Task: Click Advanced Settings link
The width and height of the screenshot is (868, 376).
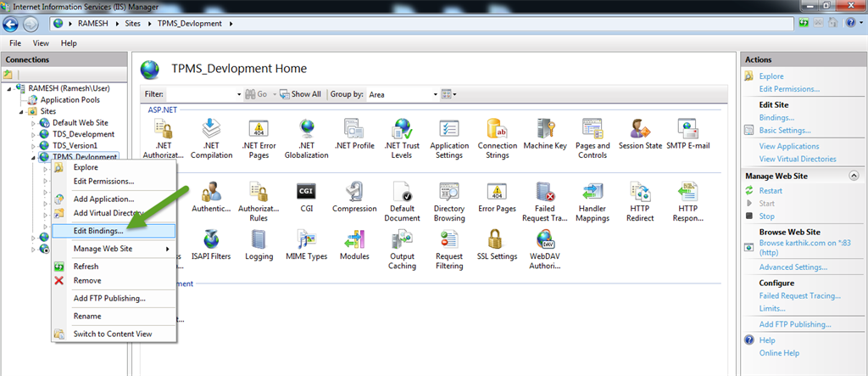Action: (793, 267)
